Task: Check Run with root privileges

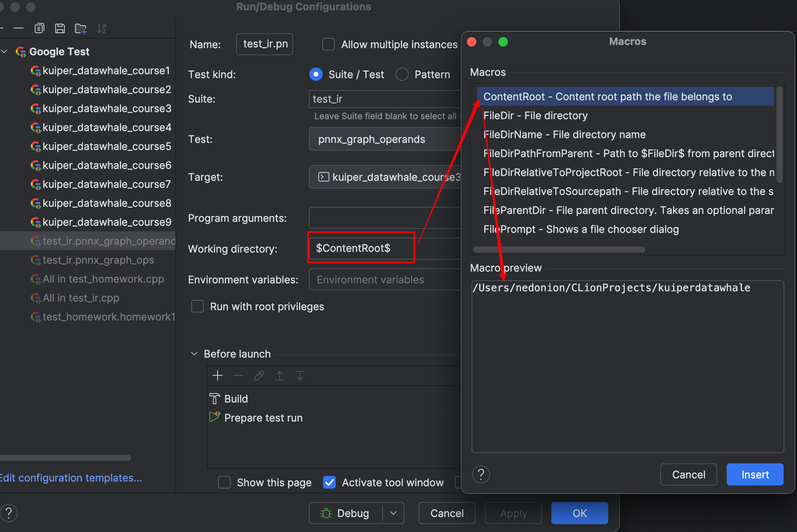Action: (x=197, y=306)
